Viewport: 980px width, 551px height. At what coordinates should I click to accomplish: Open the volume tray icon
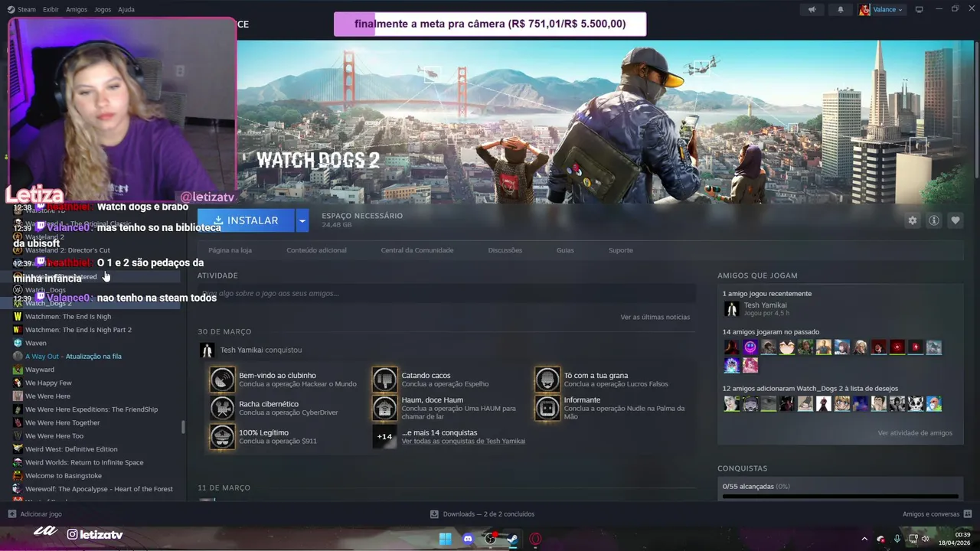tap(926, 539)
